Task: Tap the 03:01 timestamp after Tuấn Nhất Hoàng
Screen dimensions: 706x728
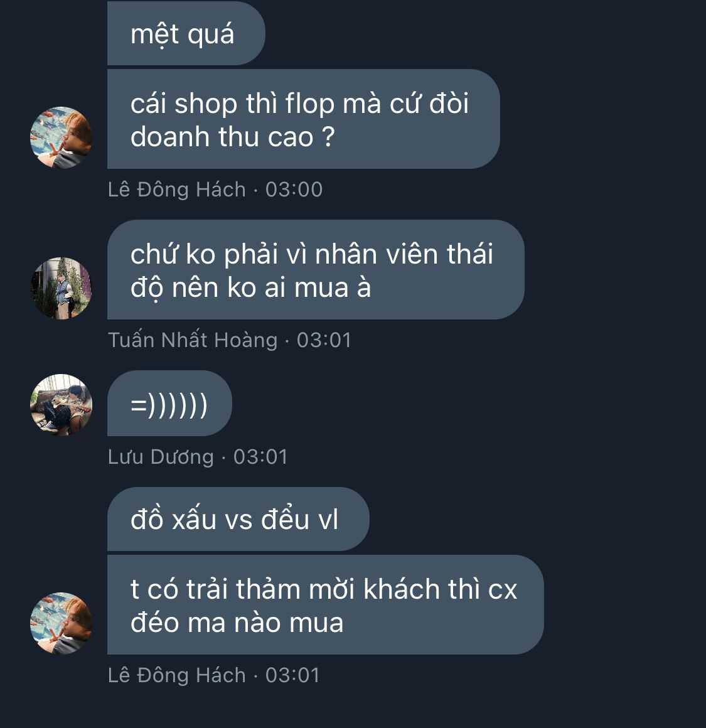Action: [x=324, y=340]
